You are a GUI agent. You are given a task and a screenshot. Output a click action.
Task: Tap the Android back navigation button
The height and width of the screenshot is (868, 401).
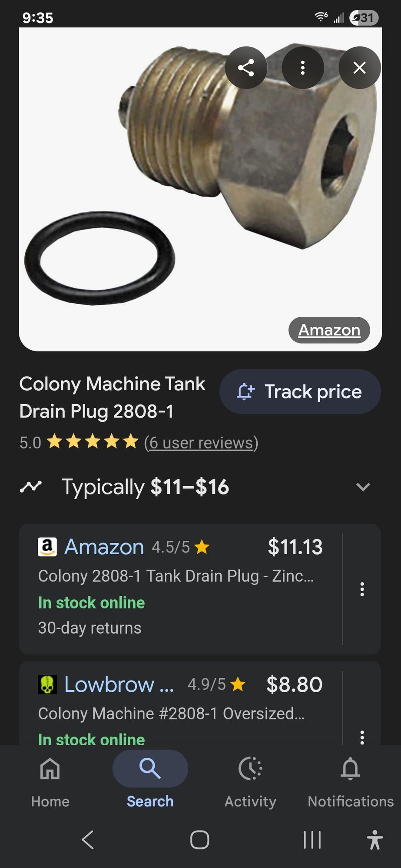[88, 840]
